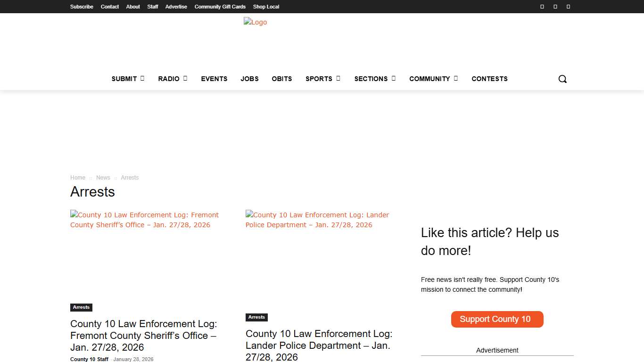
Task: Click the middle social icon in top bar
Action: [x=555, y=7]
